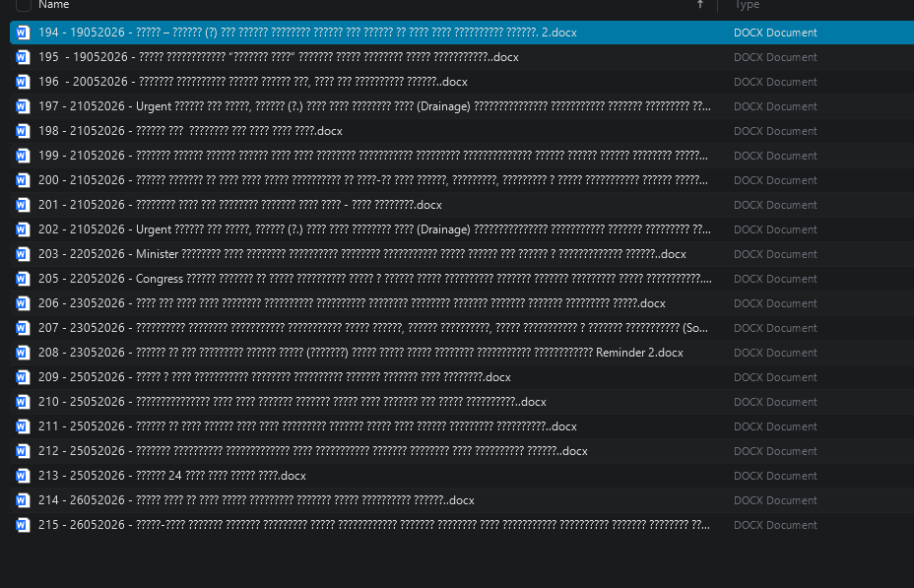Viewport: 914px width, 588px height.
Task: Click the Word icon of file 212 - 25052026
Action: click(x=23, y=451)
